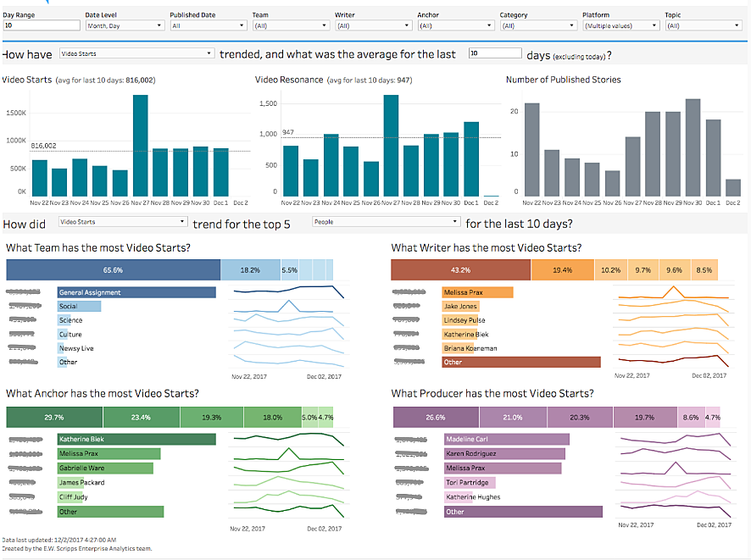Select the Nov 22 bar in Number of Published Stories
Viewport: 751px width, 560px height.
tap(531, 150)
